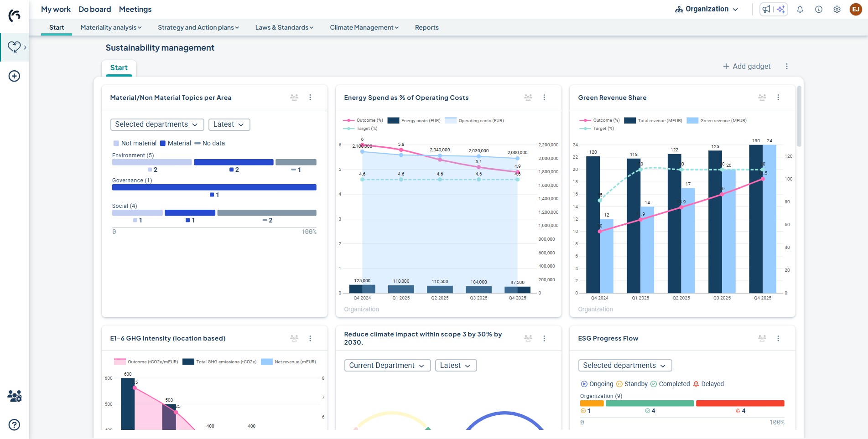Open the help question mark icon

point(14,425)
